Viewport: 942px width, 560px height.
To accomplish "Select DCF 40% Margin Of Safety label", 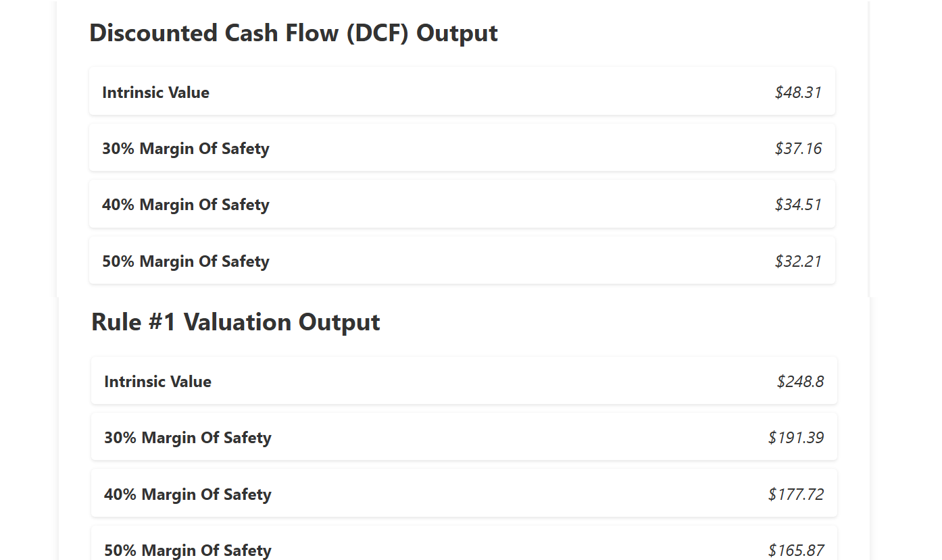I will tap(186, 205).
